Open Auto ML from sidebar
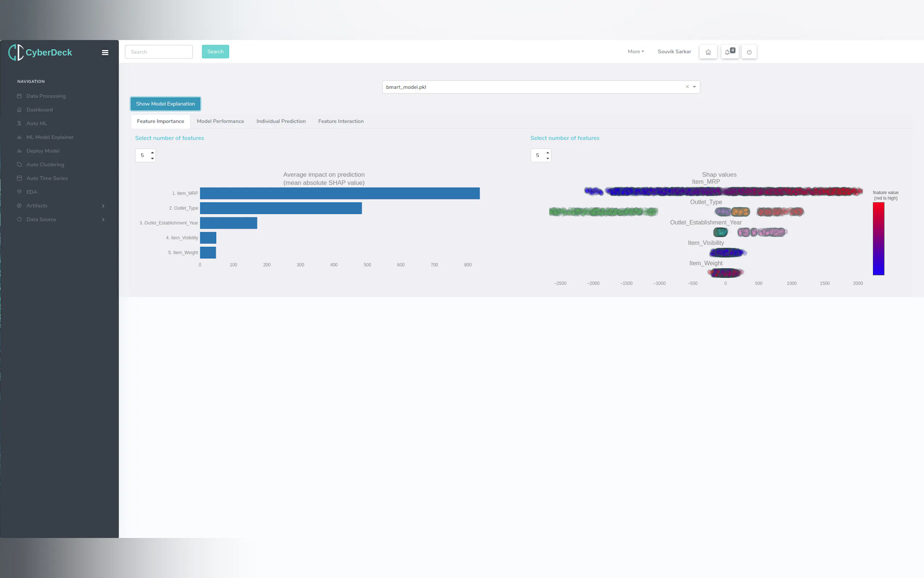The height and width of the screenshot is (578, 924). [x=36, y=123]
